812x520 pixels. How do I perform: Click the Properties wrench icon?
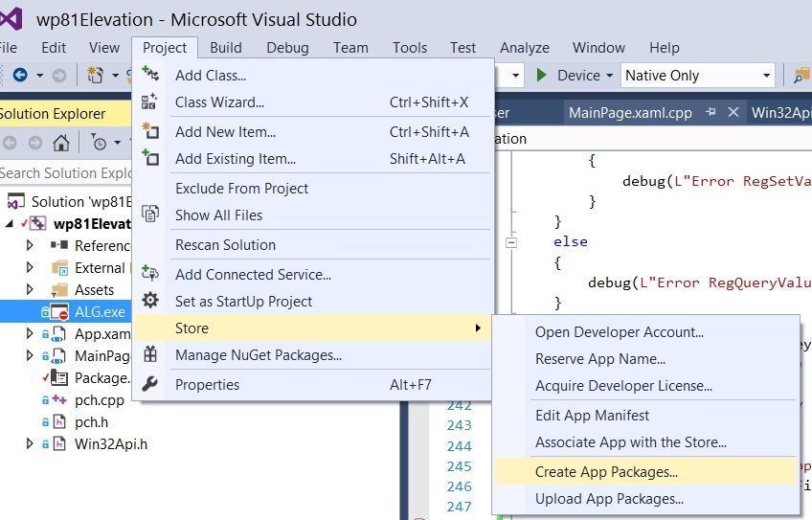(149, 383)
